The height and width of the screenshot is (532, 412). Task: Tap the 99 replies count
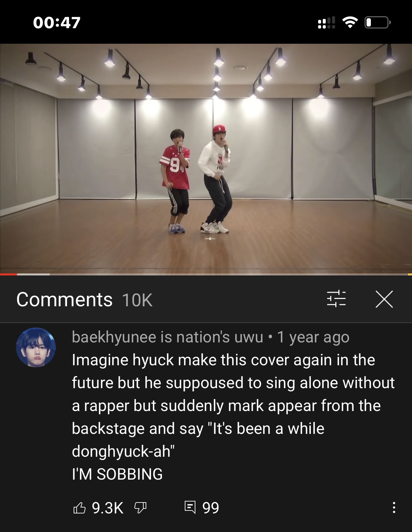click(x=211, y=507)
